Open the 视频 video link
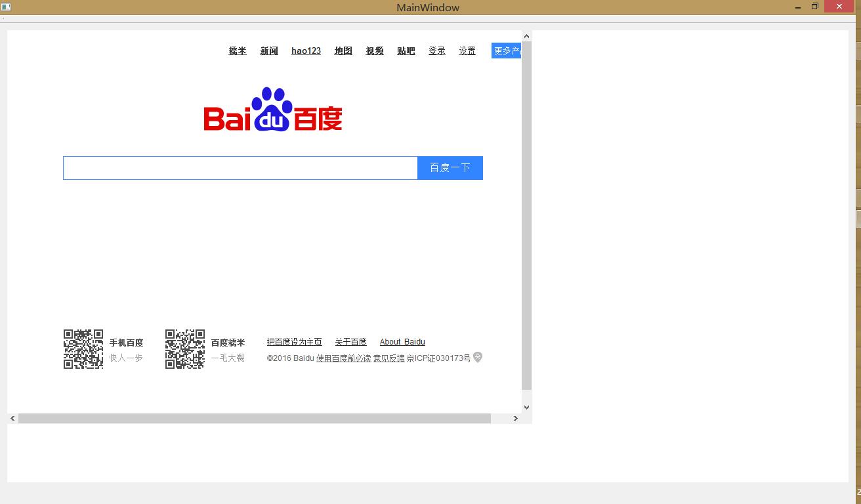The image size is (861, 504). click(375, 51)
